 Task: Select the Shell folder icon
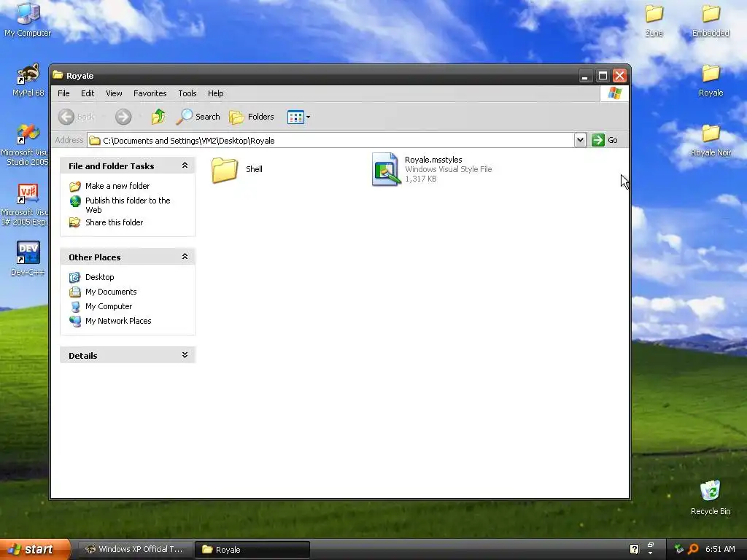click(x=225, y=169)
